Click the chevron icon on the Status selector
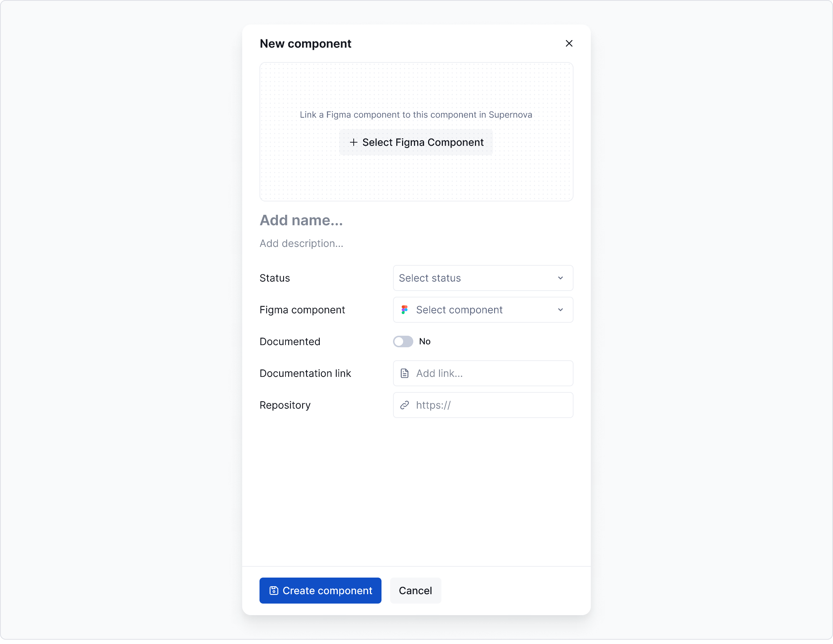The height and width of the screenshot is (644, 833). [560, 278]
